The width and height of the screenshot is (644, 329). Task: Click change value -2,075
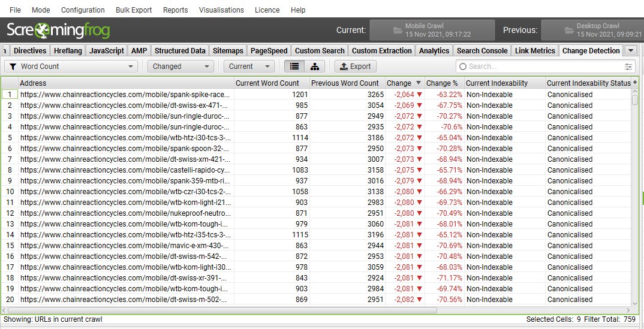click(405, 170)
